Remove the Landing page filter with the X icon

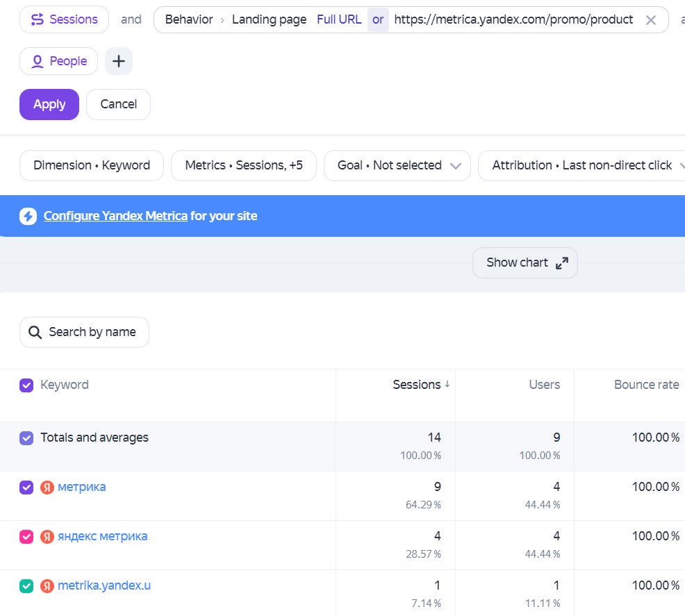[x=650, y=20]
